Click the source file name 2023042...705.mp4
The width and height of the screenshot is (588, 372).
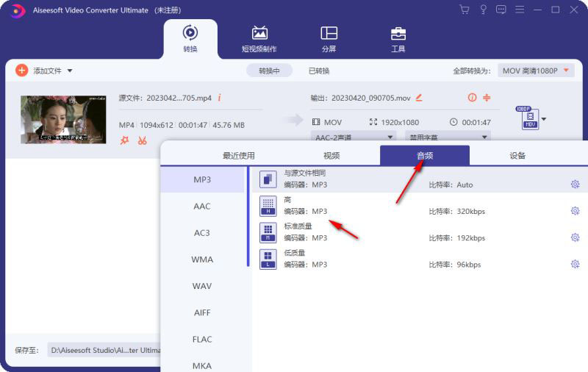[179, 98]
